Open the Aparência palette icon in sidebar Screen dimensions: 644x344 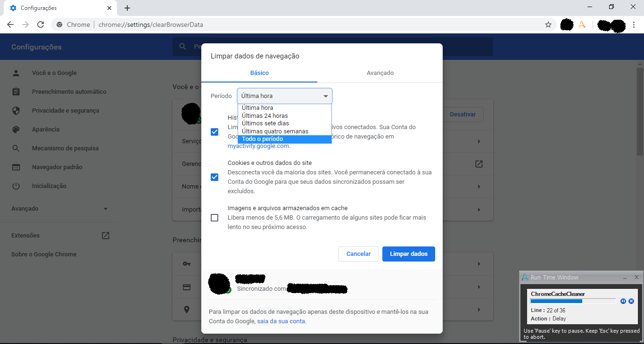(x=16, y=130)
